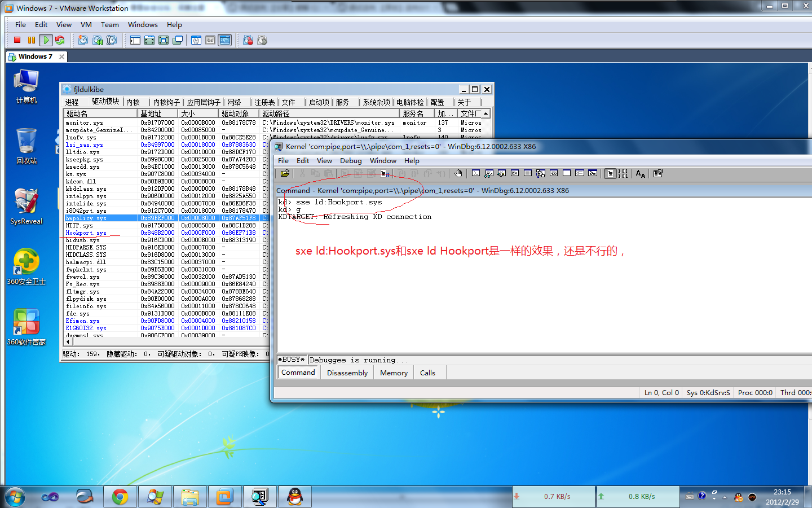812x508 pixels.
Task: Select the Command tab in WinDbg
Action: [x=298, y=372]
